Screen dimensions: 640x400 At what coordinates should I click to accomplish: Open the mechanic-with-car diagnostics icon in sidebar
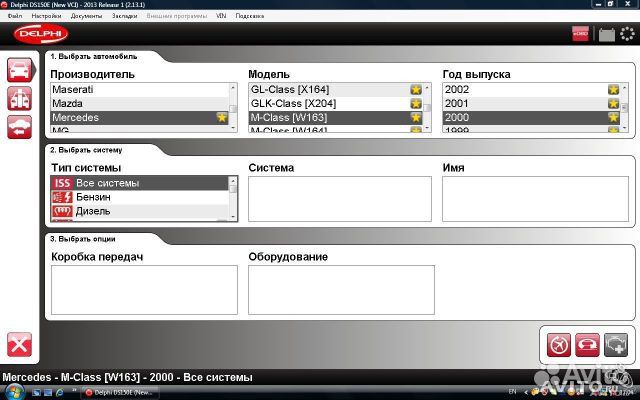pos(19,98)
